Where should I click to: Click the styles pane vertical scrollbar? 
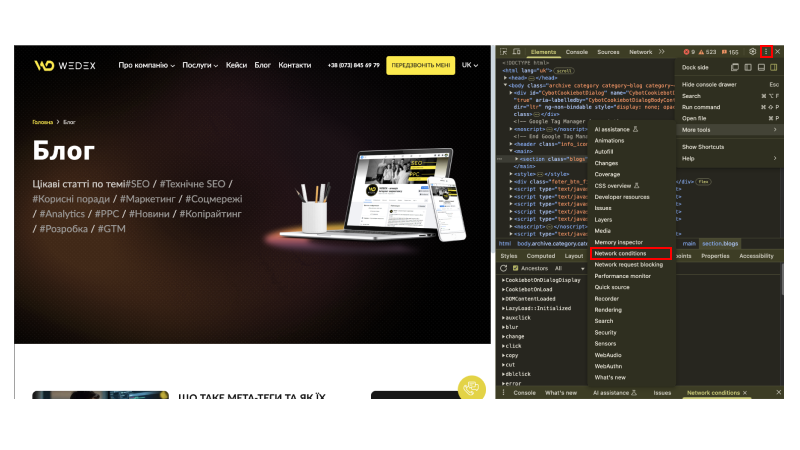pyautogui.click(x=782, y=280)
